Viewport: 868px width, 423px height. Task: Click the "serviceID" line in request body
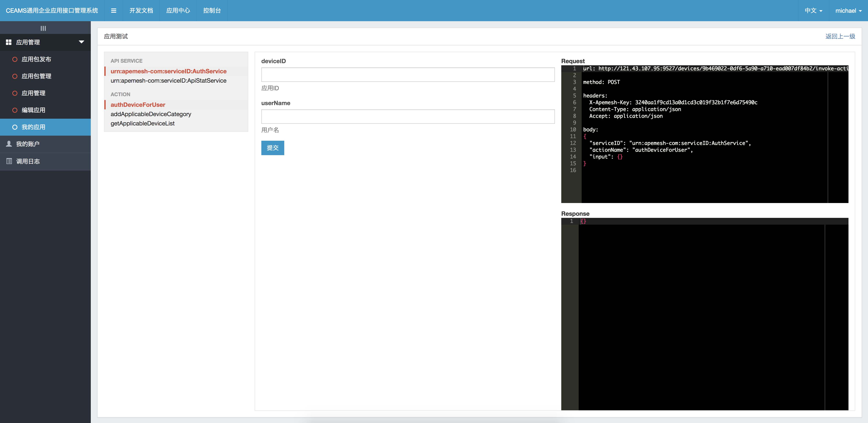[670, 143]
